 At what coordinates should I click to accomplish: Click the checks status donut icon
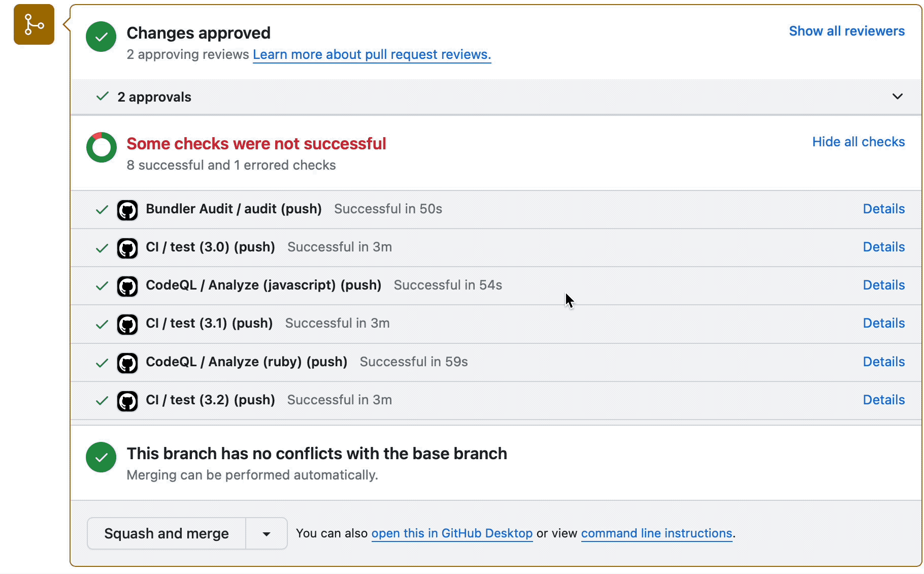pyautogui.click(x=101, y=147)
